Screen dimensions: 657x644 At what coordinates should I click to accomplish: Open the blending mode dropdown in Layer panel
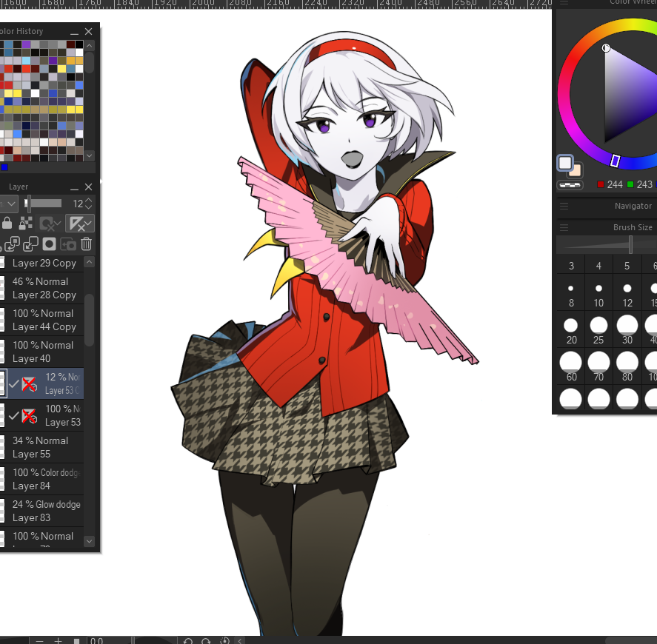click(8, 204)
